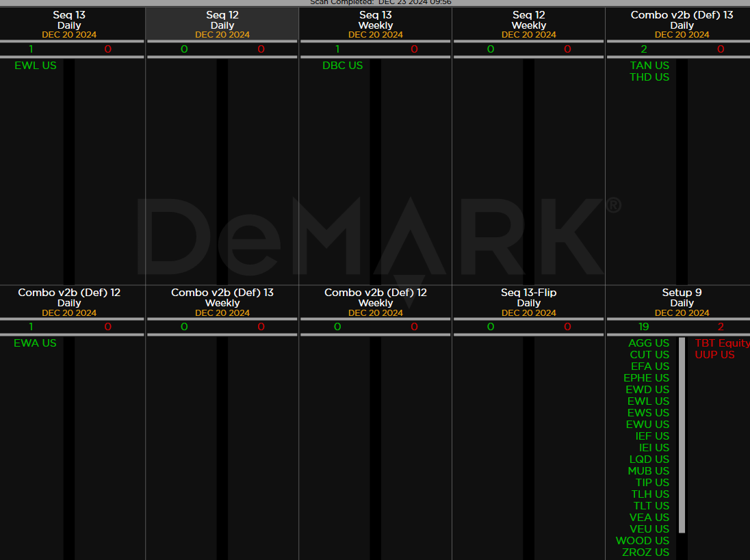Click red count 0 under Seq 13 Daily
The width and height of the screenshot is (750, 560).
pyautogui.click(x=107, y=49)
